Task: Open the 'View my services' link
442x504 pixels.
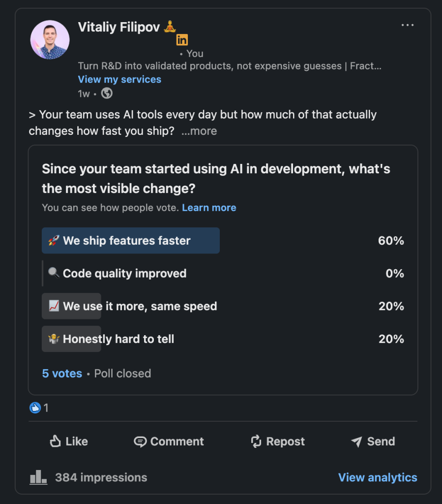Action: click(x=119, y=79)
